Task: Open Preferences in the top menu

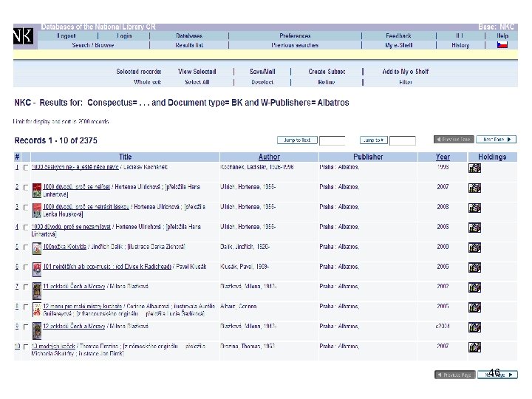Action: click(295, 35)
